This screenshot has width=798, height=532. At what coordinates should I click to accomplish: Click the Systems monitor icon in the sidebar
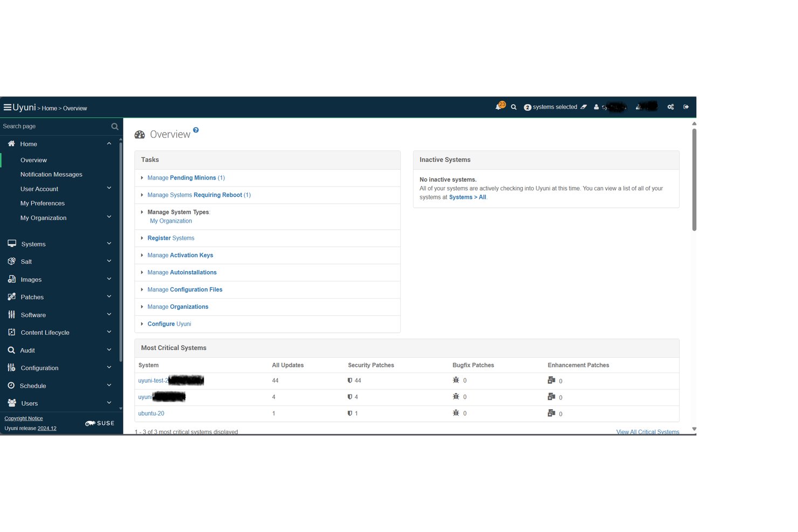[12, 244]
